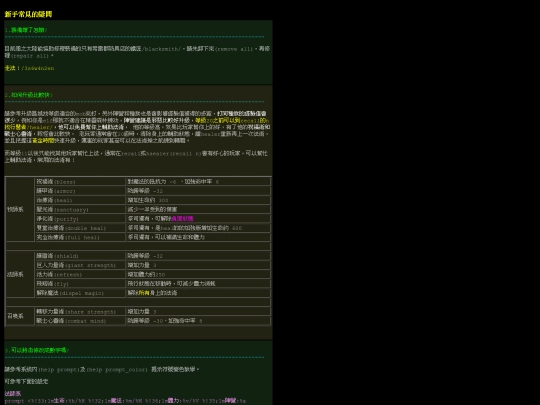
Task: Click the "牧師系" category cell
Action: point(20,209)
